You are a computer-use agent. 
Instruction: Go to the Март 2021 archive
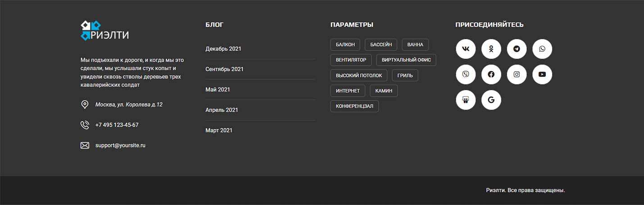[x=219, y=130]
